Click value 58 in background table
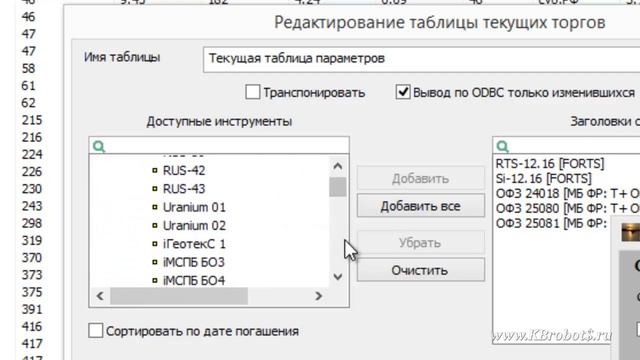Image resolution: width=640 pixels, height=360 pixels. point(28,68)
